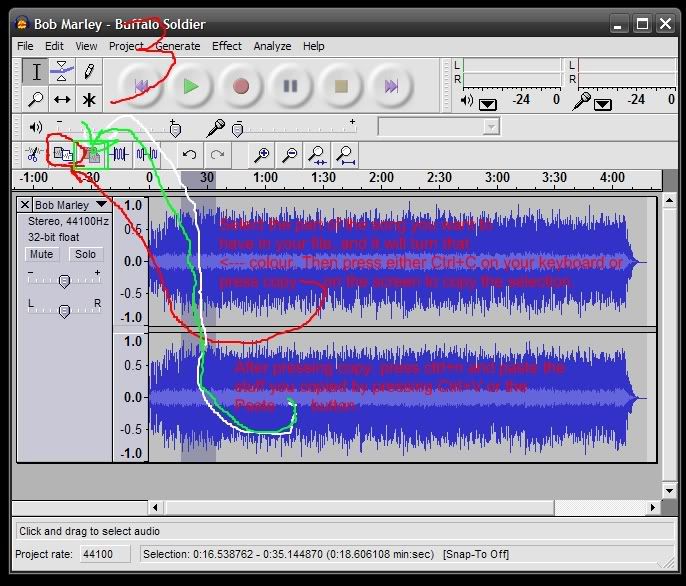Click the input microphone meter icon

click(582, 102)
